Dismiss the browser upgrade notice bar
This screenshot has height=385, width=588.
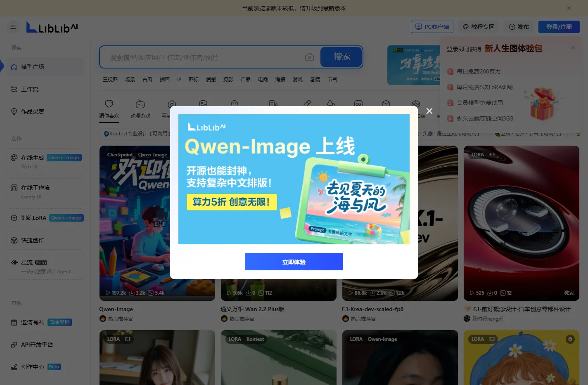pyautogui.click(x=569, y=8)
